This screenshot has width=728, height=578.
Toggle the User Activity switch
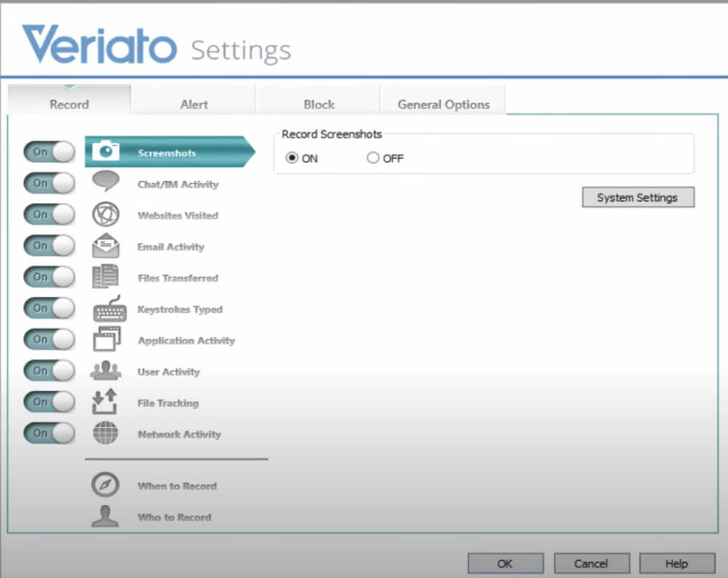point(49,370)
